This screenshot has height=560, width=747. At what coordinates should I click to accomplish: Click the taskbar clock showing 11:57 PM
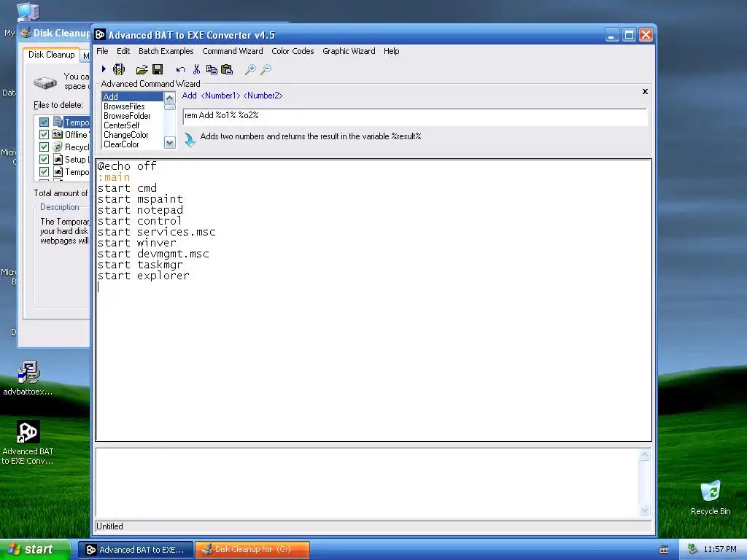tap(720, 550)
